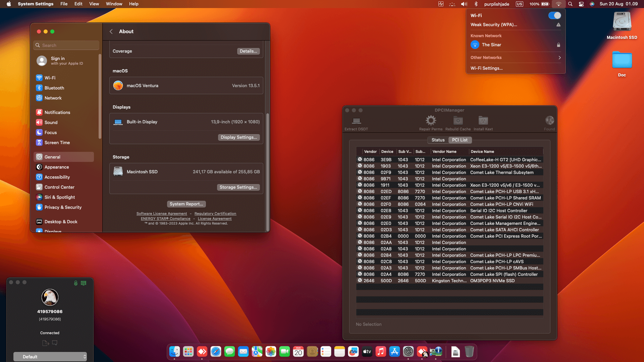
Task: Open Trash in the Dock
Action: pos(469,351)
